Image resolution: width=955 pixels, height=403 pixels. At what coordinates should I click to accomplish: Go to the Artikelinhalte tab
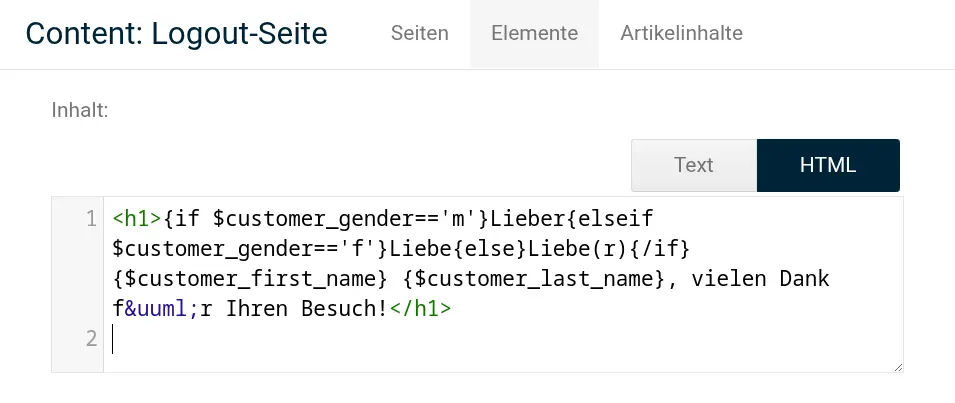click(x=682, y=33)
